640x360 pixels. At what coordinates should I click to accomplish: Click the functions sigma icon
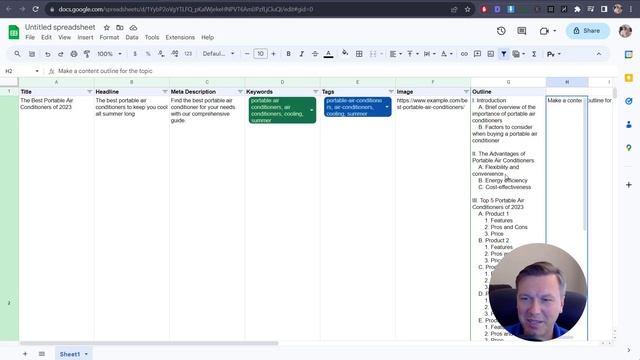click(x=534, y=54)
